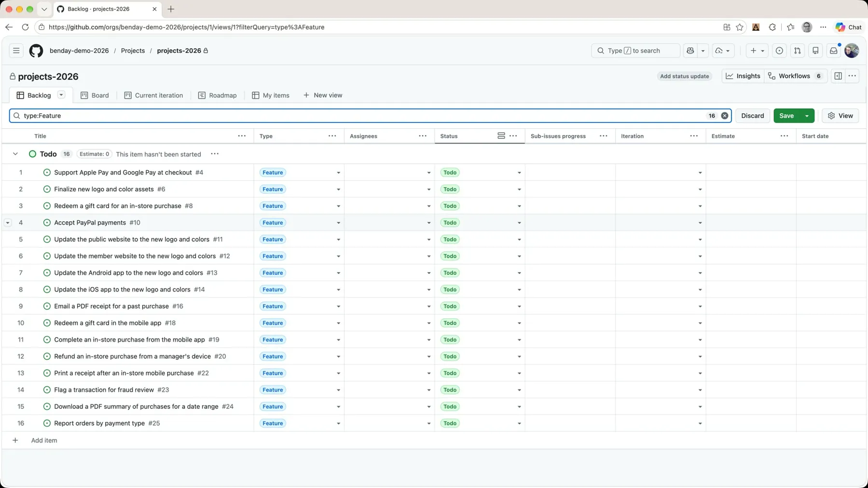Click the Status column grouping icon

(501, 136)
